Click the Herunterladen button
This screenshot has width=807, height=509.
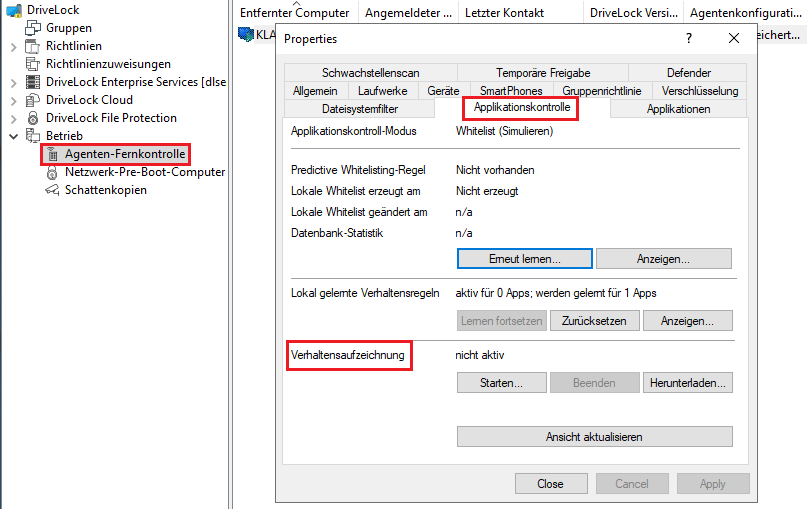687,382
